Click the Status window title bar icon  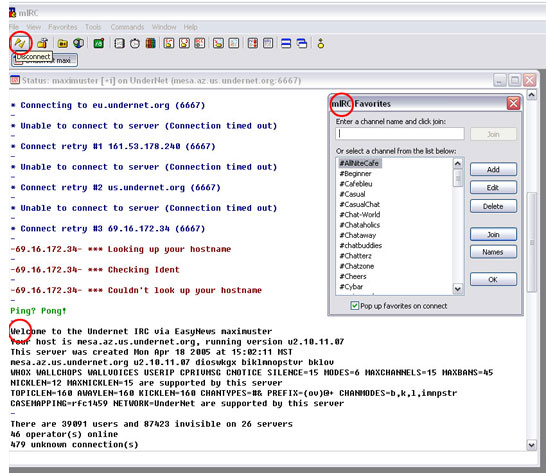(15, 80)
